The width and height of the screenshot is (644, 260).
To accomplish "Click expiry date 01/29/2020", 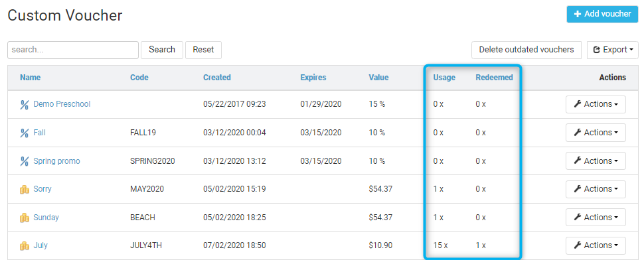I will [321, 104].
